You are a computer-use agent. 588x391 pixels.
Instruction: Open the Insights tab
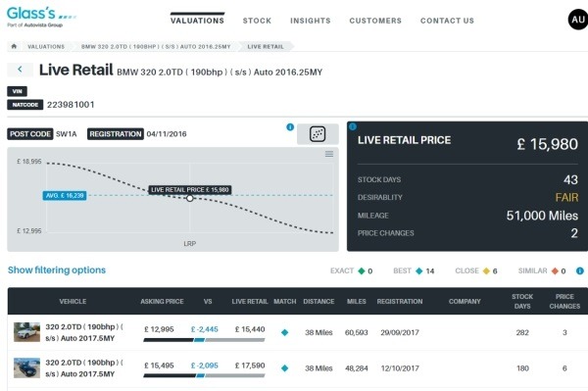[311, 21]
